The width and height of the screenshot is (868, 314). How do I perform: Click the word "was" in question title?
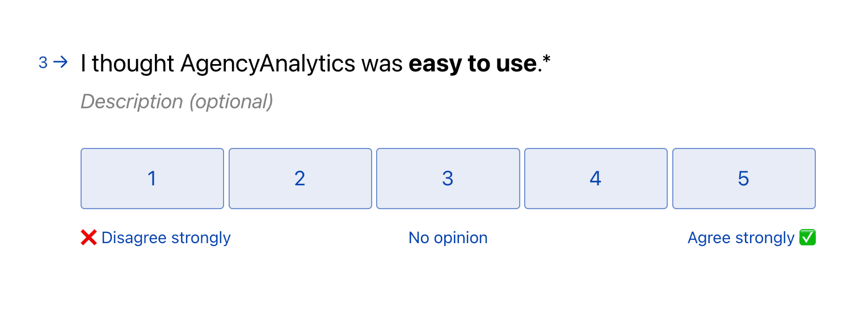(382, 64)
